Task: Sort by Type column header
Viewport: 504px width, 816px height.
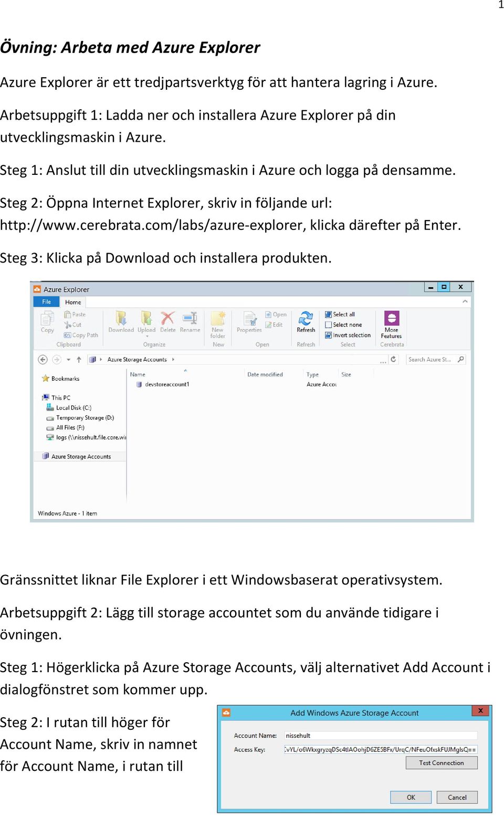Action: pyautogui.click(x=312, y=374)
